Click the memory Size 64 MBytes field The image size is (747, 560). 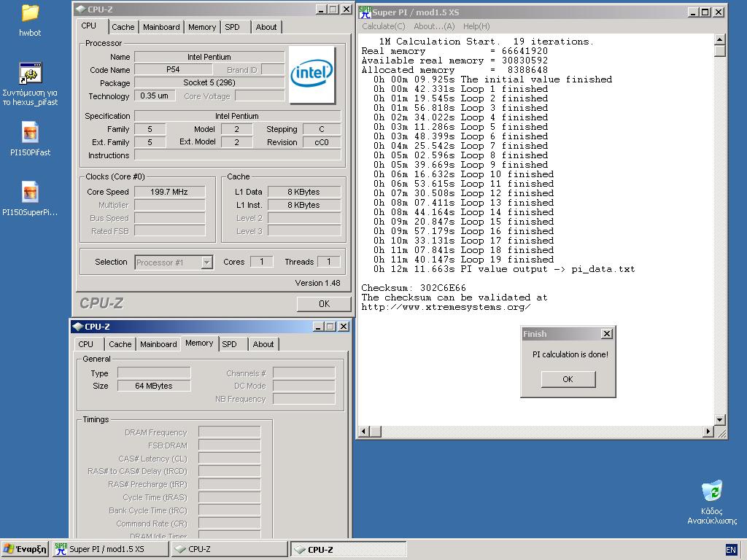154,386
